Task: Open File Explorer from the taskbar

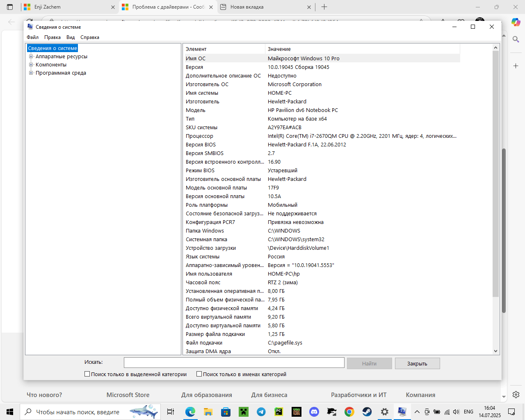Action: [x=208, y=412]
